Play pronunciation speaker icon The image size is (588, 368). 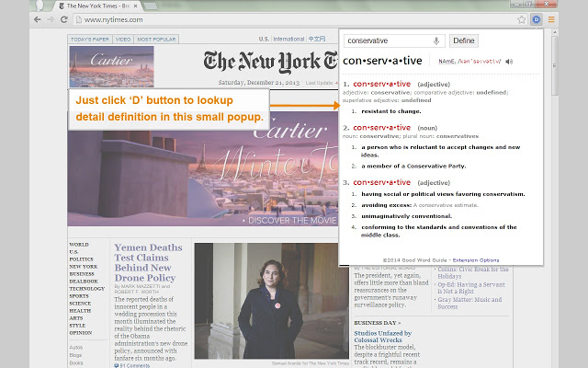click(x=509, y=62)
